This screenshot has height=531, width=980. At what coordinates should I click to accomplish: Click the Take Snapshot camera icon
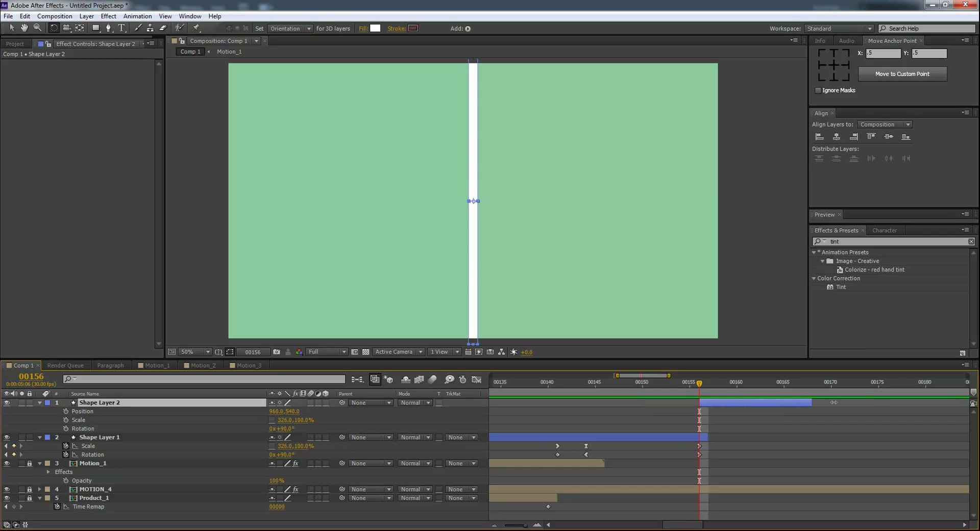click(x=277, y=352)
